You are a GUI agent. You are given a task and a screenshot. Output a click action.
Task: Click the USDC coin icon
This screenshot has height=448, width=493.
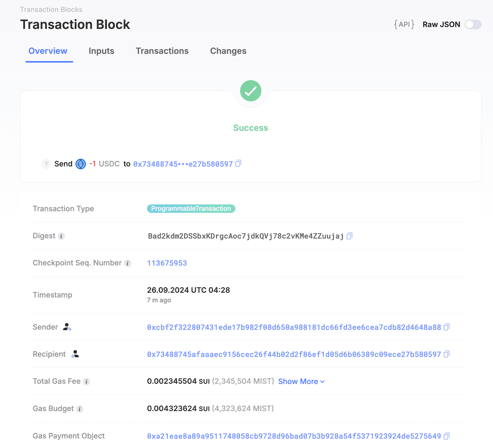(x=81, y=164)
